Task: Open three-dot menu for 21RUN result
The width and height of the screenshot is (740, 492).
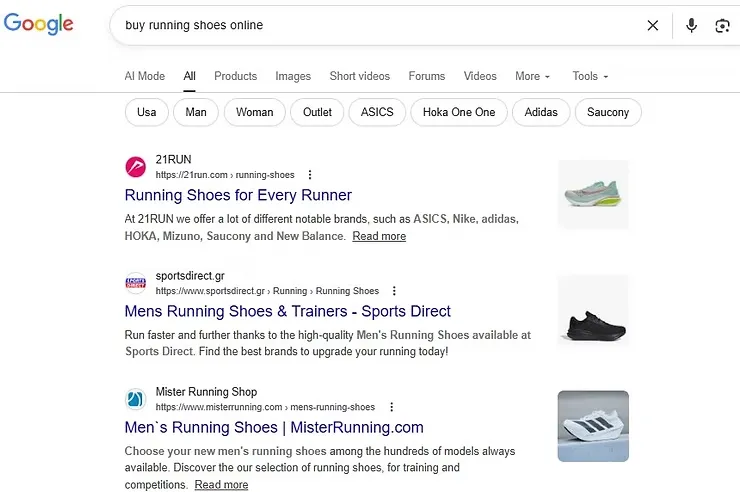Action: click(310, 175)
